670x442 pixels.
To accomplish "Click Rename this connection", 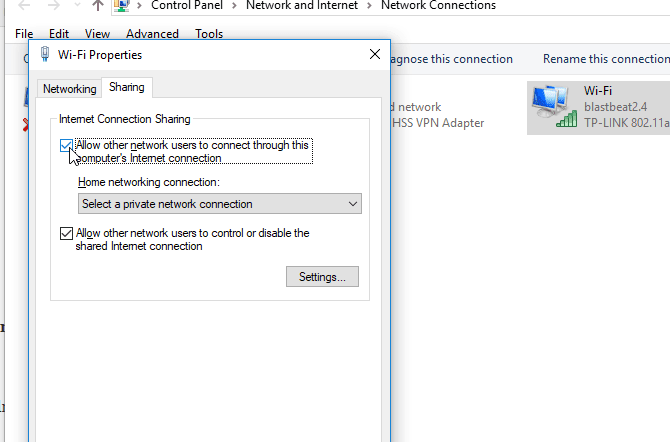I will [x=606, y=59].
